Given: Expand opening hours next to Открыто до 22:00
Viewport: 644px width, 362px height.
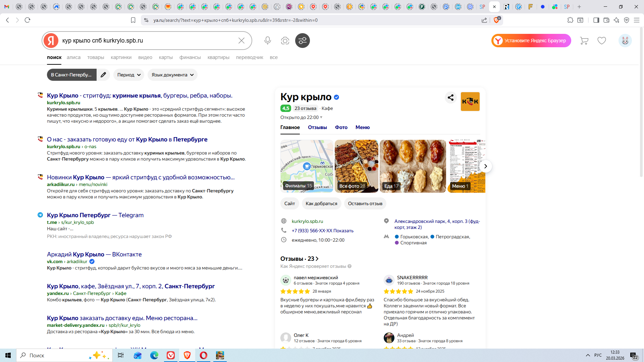Looking at the screenshot, I should [321, 117].
